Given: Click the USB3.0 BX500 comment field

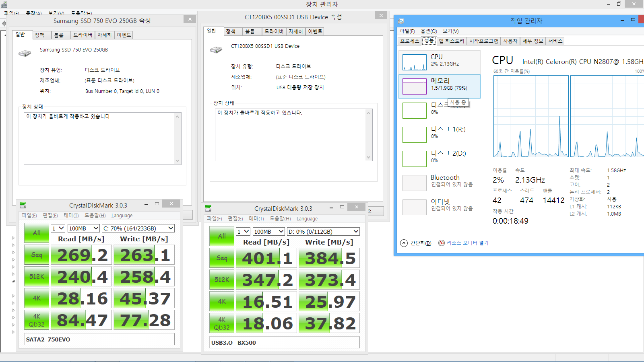Looking at the screenshot, I should 285,342.
